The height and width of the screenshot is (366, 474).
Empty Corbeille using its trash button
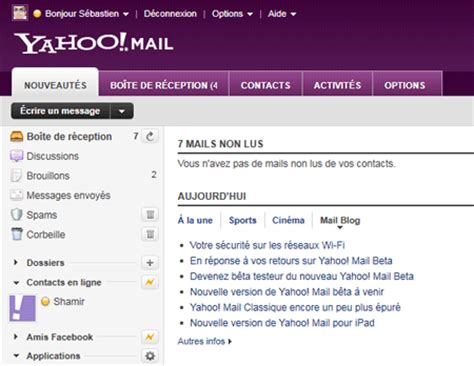[150, 234]
